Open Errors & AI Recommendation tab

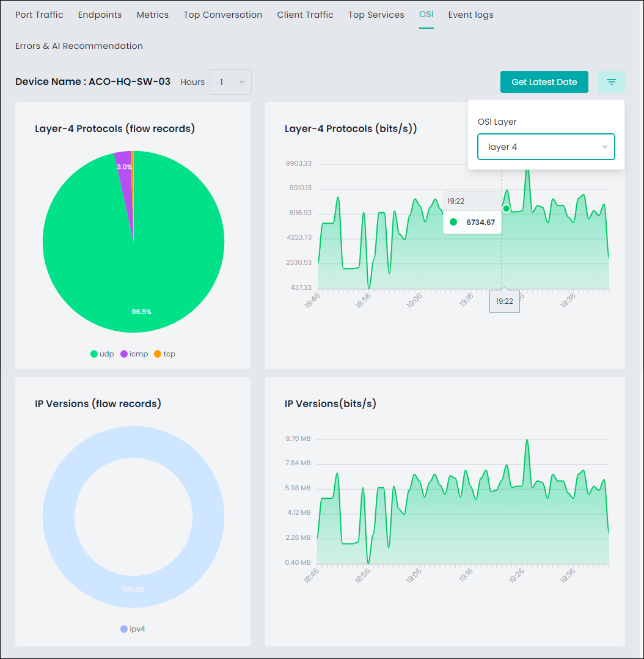79,46
